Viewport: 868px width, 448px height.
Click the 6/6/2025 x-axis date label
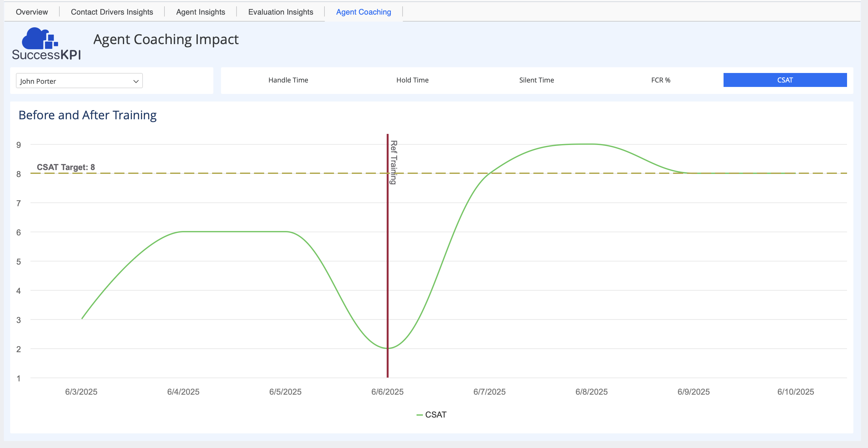(387, 392)
